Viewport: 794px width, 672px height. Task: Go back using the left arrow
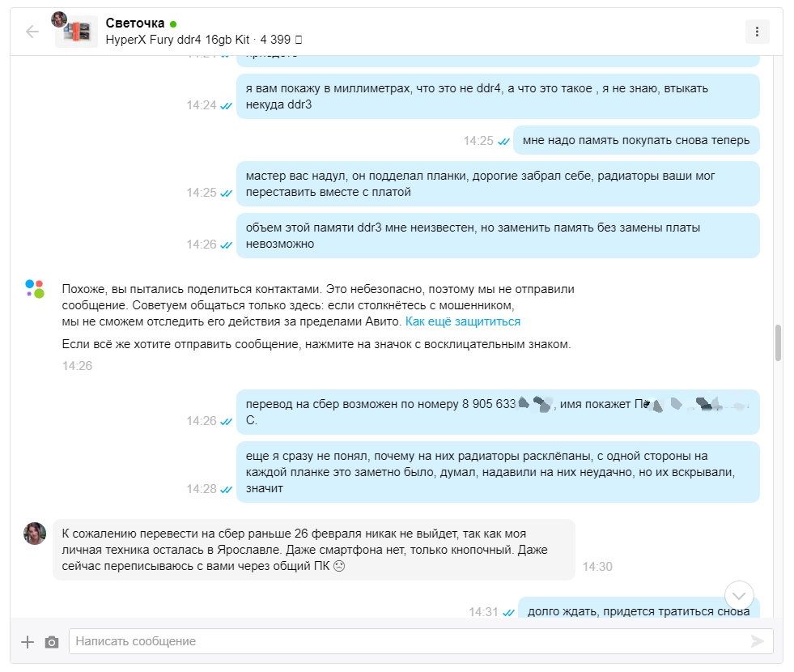(x=32, y=32)
